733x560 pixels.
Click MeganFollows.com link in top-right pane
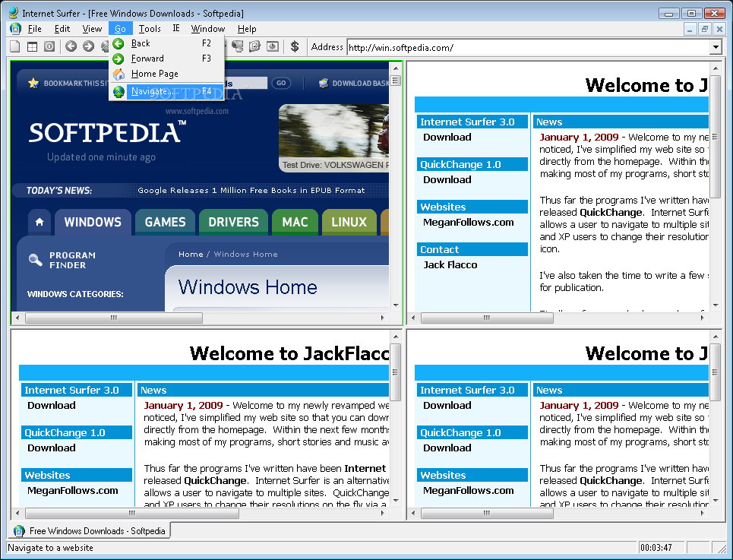(x=469, y=223)
